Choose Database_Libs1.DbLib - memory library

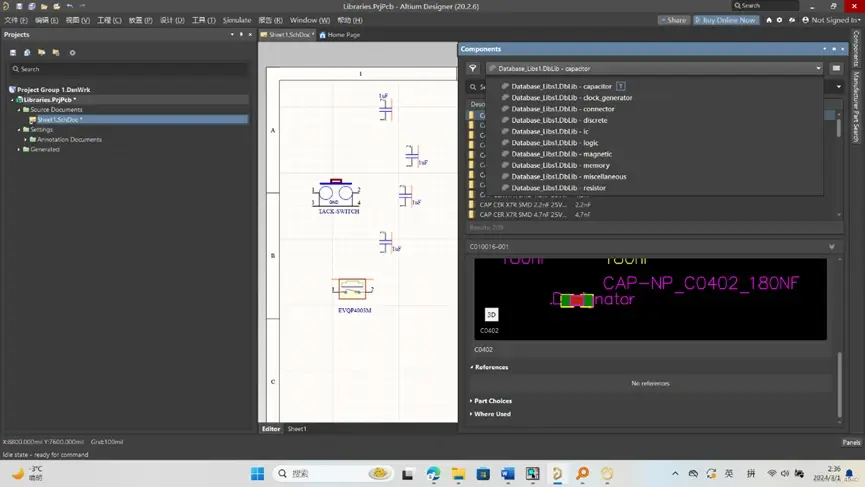tap(560, 165)
